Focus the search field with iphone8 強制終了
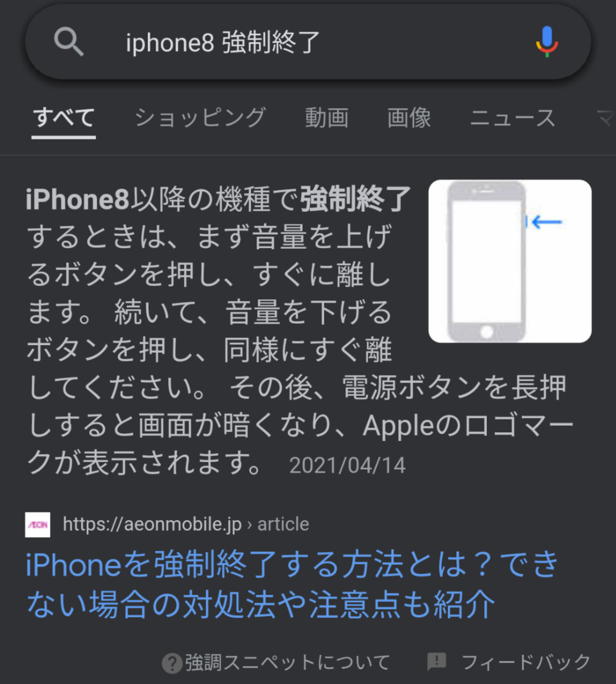Viewport: 616px width, 684px height. [308, 42]
